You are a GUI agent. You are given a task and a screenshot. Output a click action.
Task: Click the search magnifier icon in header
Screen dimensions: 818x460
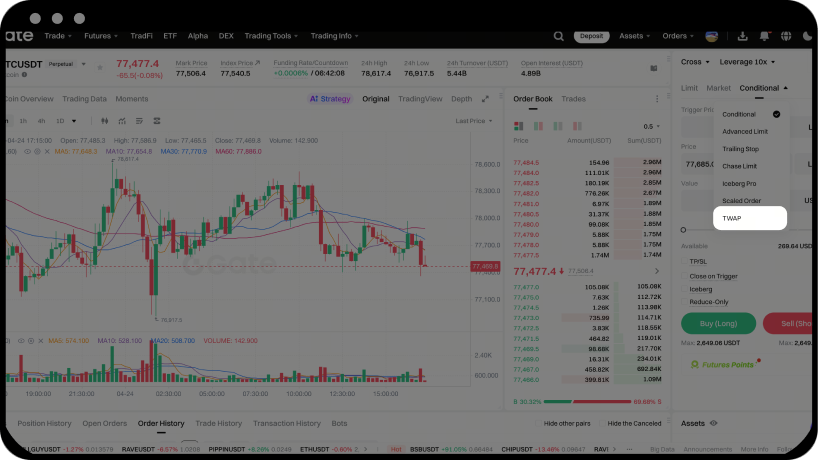coord(559,36)
